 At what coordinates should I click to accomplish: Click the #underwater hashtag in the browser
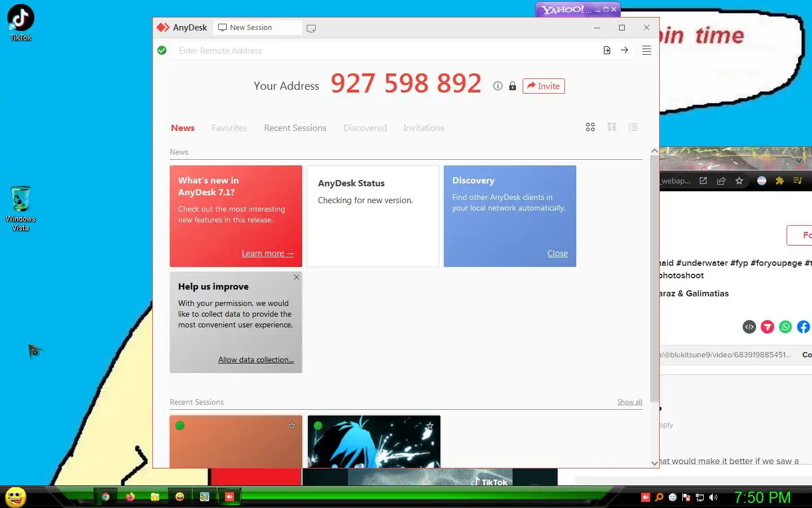(x=701, y=263)
